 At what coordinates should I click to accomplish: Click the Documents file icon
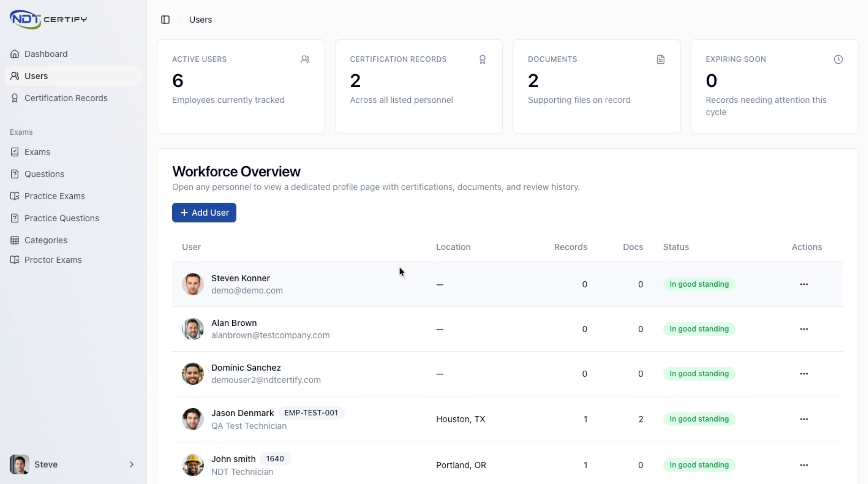point(661,59)
